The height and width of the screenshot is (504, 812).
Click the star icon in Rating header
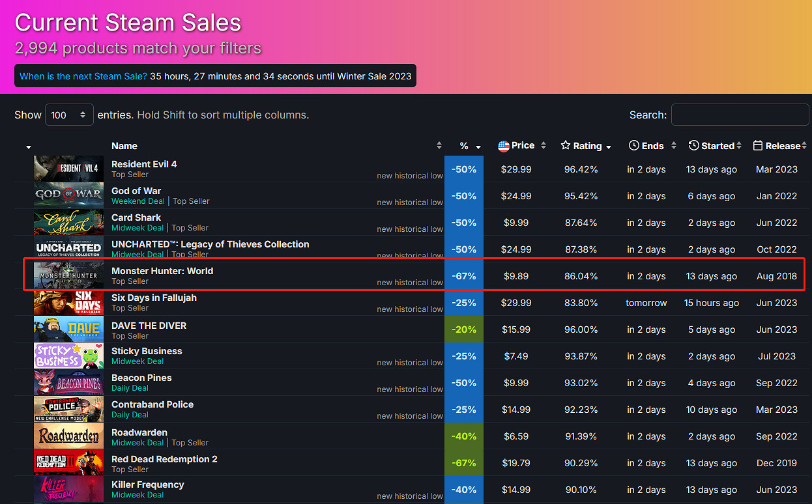click(x=566, y=146)
